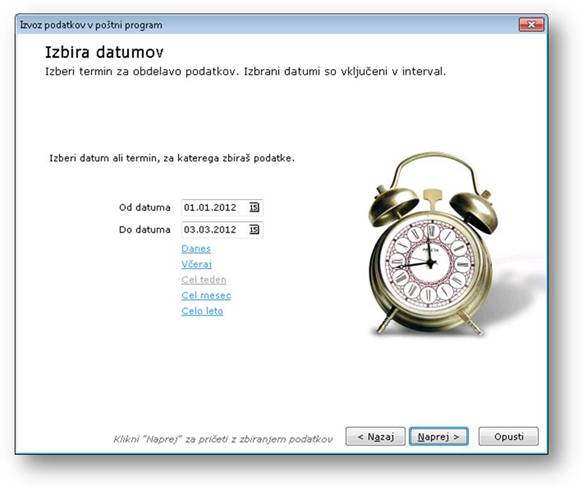This screenshot has height=488, width=583.
Task: Go back with the Nazaj button
Action: (375, 436)
